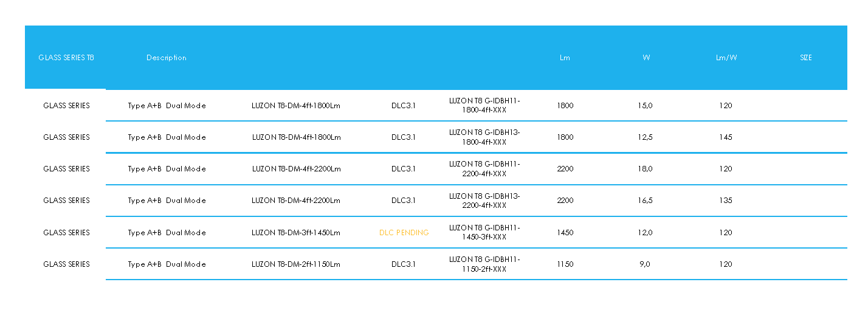Select model code G-IDBH11-1800-4ft-XXX
This screenshot has height=313, width=868.
click(484, 106)
